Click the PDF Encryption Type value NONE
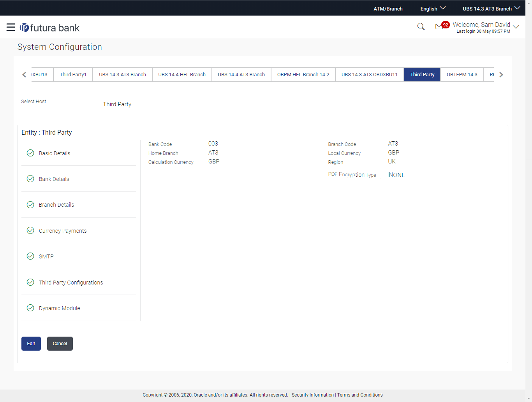The image size is (532, 402). pos(397,175)
